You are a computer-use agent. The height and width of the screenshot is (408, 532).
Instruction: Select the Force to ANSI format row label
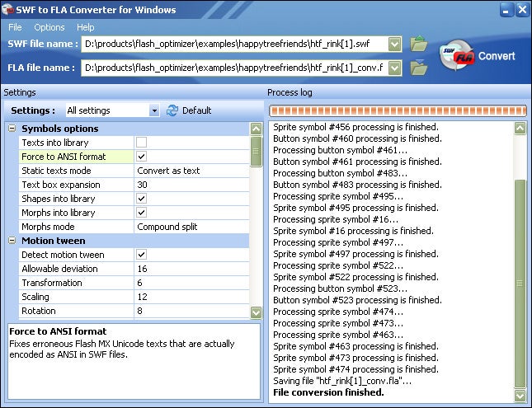pos(64,157)
